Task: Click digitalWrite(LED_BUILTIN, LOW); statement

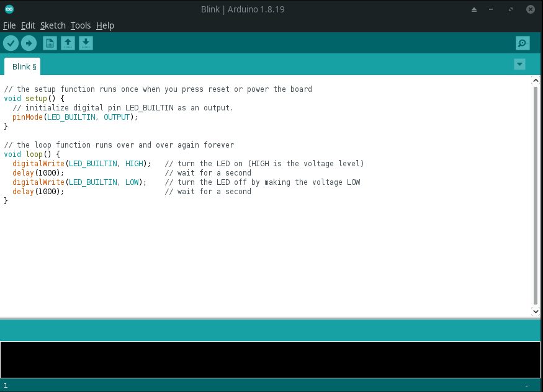Action: tap(79, 182)
